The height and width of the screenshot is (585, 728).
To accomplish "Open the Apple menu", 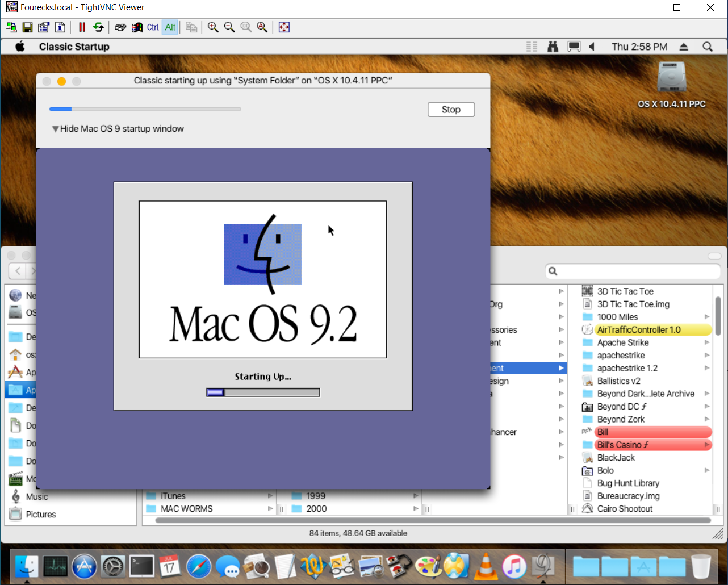I will (x=20, y=47).
